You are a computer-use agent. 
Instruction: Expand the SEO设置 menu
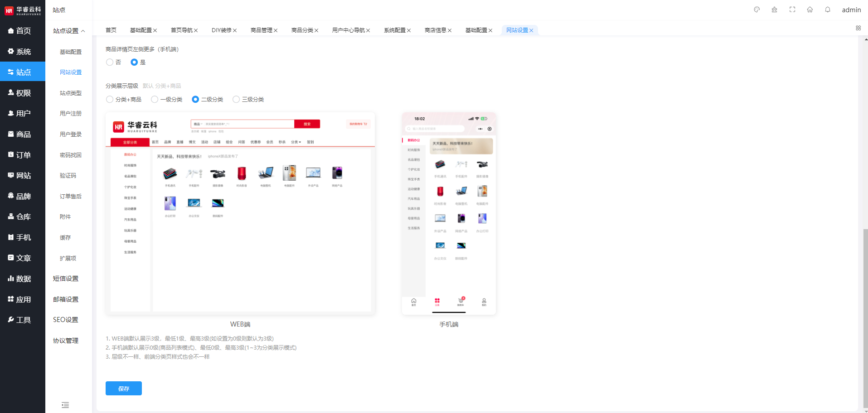[x=66, y=320]
